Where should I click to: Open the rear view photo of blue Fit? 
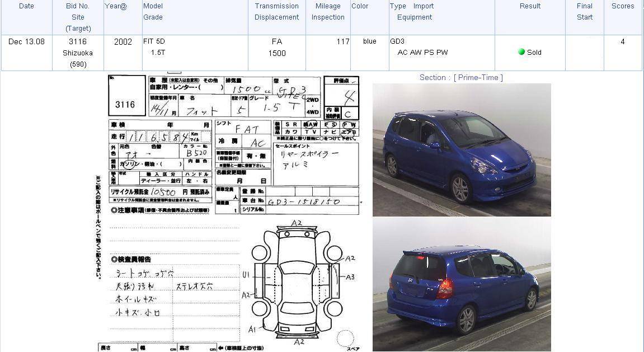[462, 284]
